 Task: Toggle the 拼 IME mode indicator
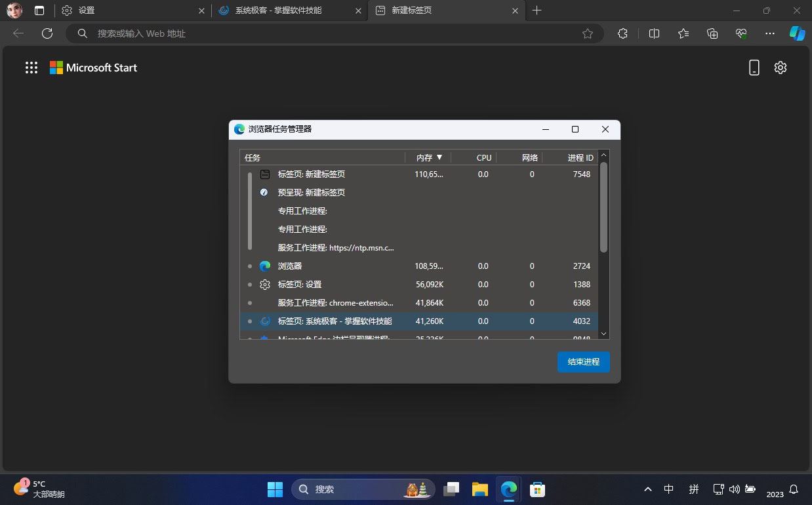pos(694,489)
